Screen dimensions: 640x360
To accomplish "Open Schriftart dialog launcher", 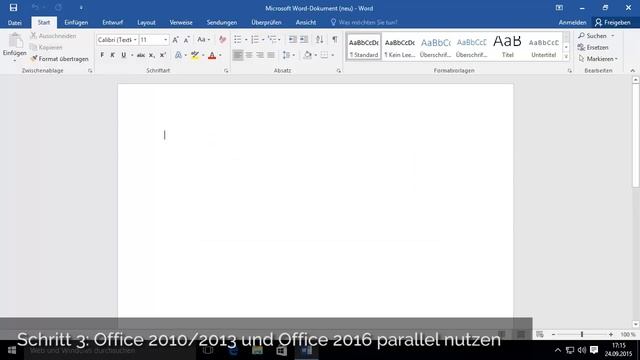I will (226, 71).
